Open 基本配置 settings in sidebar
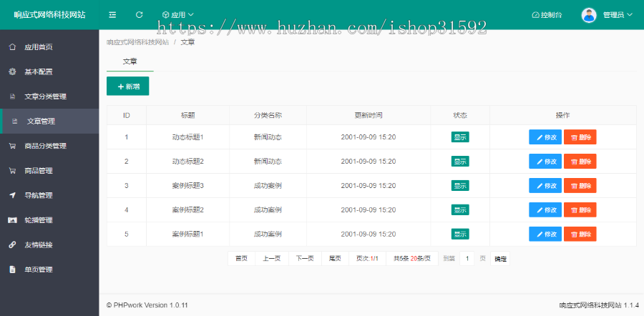Viewport: 644px width, 316px height. click(38, 72)
